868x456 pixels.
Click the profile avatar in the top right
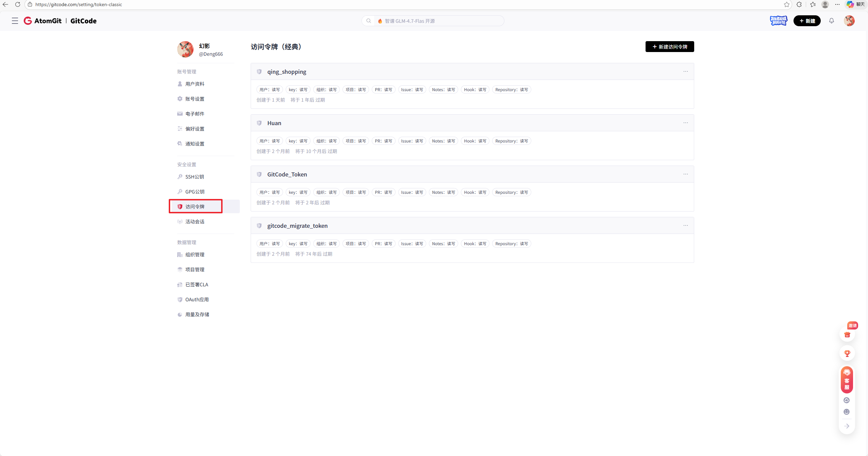[849, 21]
